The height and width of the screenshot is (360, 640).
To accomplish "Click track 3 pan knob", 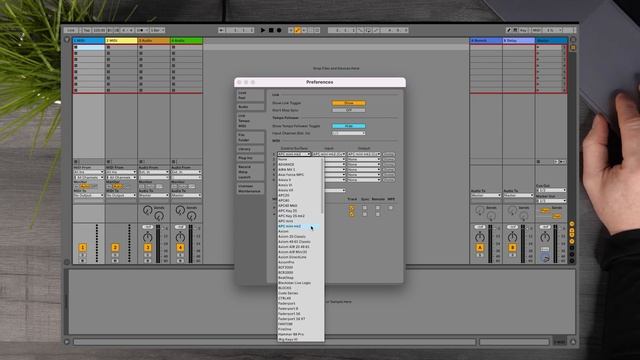I will coord(148,237).
